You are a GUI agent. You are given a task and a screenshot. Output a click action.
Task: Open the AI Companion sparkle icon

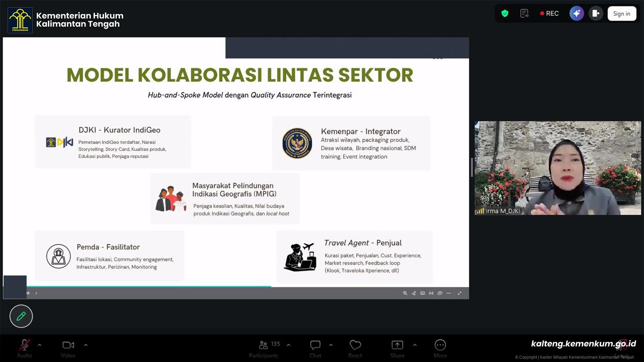pyautogui.click(x=577, y=13)
